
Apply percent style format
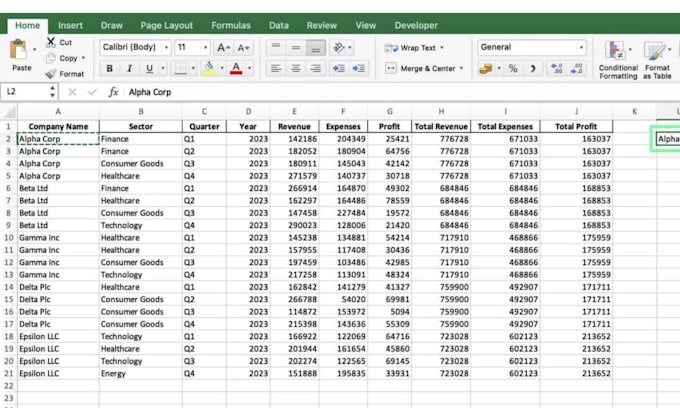(x=513, y=68)
